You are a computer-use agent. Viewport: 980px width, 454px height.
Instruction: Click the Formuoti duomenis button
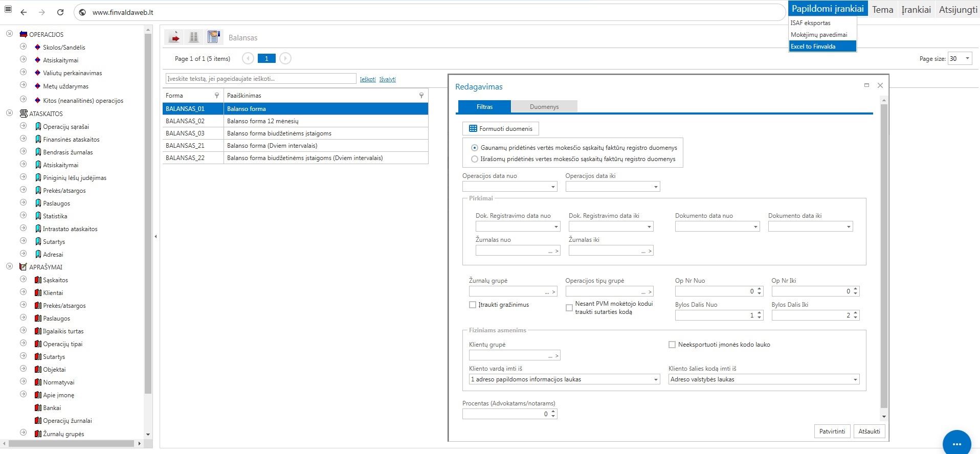500,129
